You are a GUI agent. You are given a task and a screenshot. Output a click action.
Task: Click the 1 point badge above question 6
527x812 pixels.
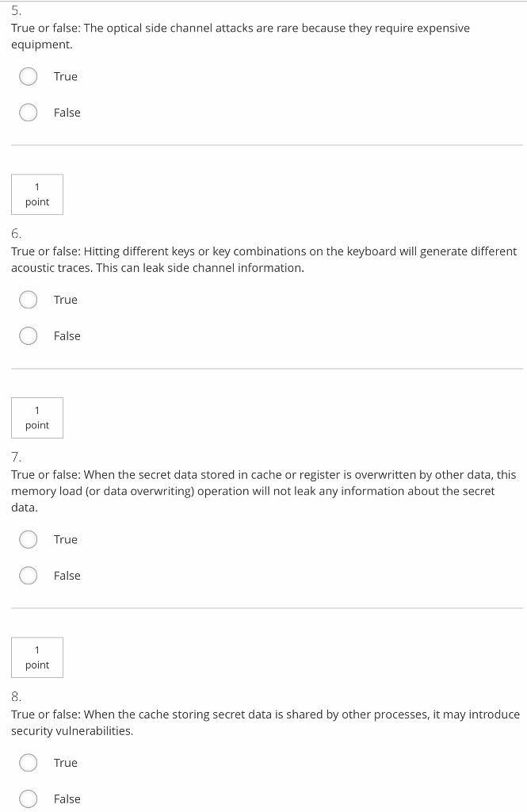coord(37,194)
